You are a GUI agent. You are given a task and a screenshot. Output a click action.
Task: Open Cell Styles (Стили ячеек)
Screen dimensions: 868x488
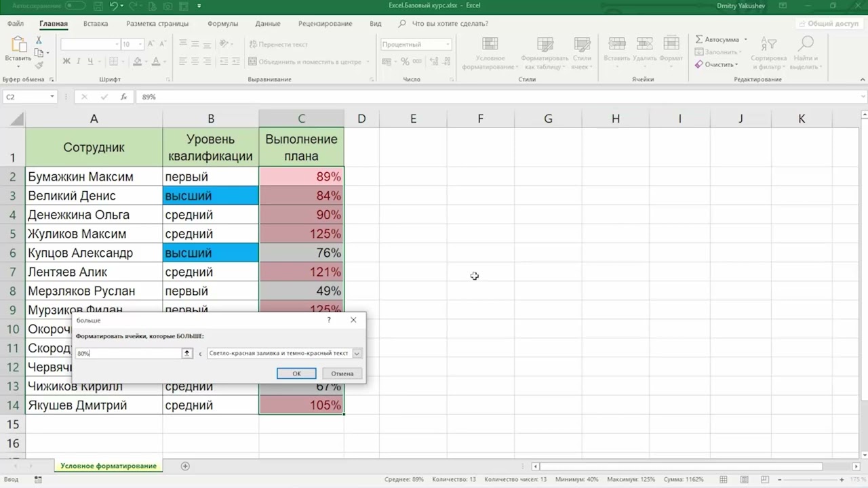581,54
